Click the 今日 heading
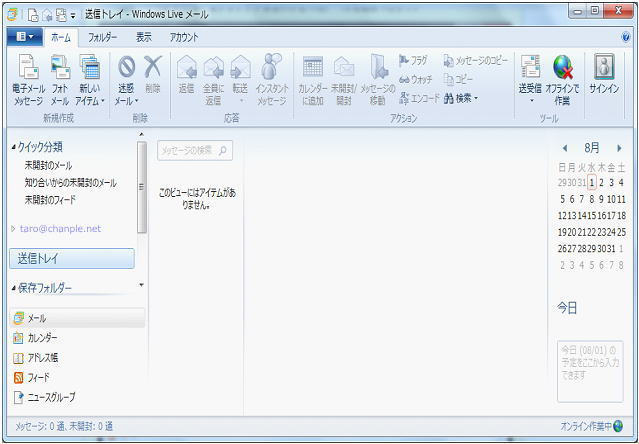 coord(567,308)
